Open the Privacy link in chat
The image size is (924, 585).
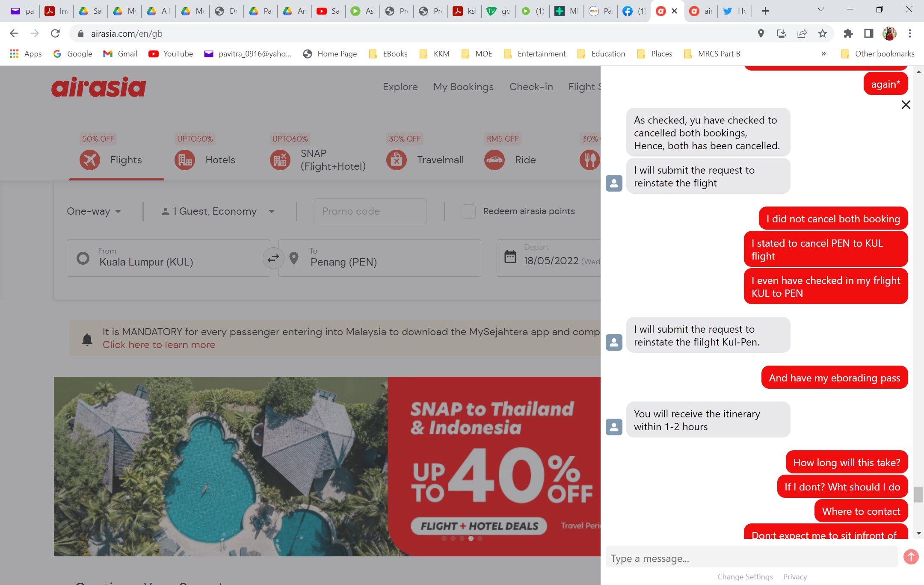click(x=795, y=576)
